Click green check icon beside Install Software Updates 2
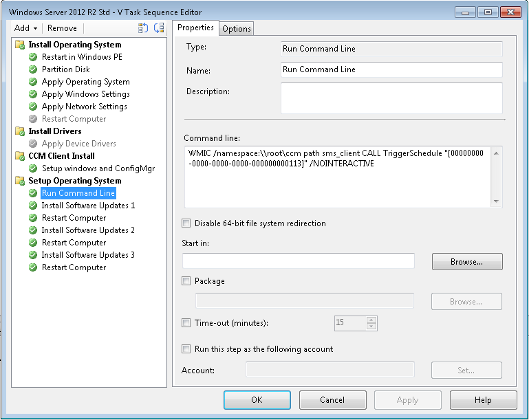The height and width of the screenshot is (420, 529). 33,230
